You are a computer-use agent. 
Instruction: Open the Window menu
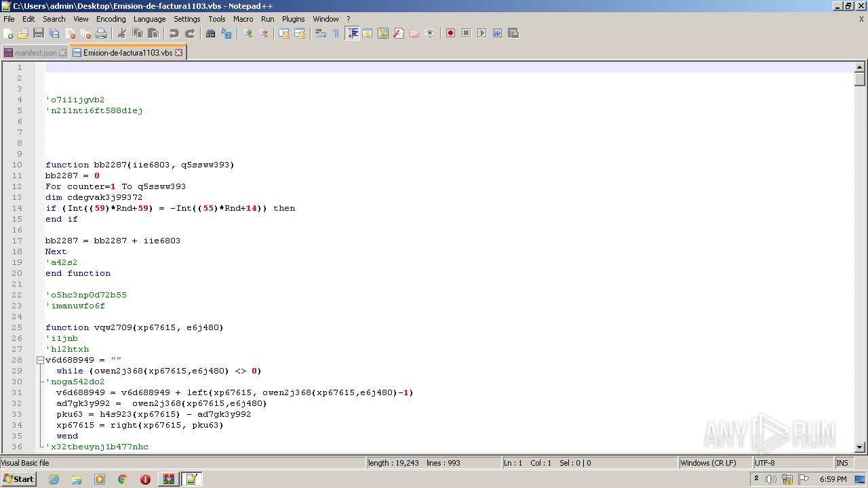click(325, 19)
